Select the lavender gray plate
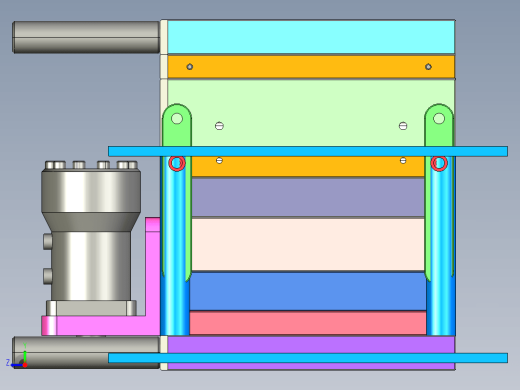Screen dimensions: 520x390 [x=308, y=197]
